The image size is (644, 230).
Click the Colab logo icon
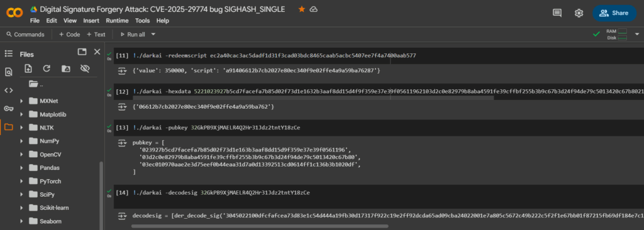pyautogui.click(x=14, y=13)
